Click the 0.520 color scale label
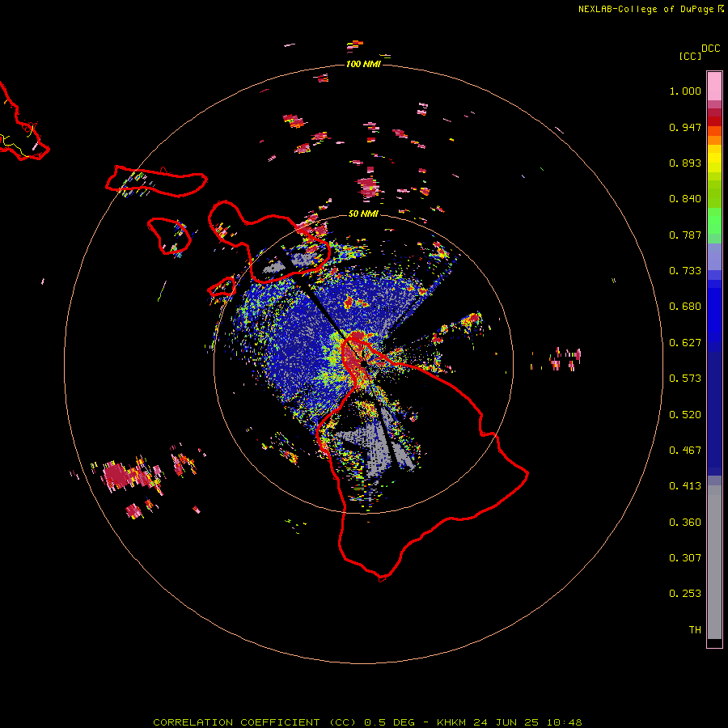This screenshot has width=728, height=728. click(x=685, y=415)
